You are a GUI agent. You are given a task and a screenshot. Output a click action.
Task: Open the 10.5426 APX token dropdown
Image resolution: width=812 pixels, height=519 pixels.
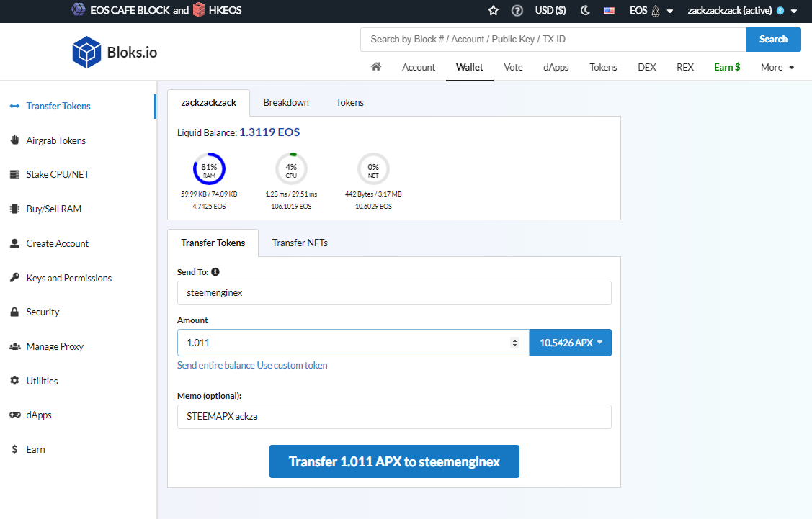570,343
